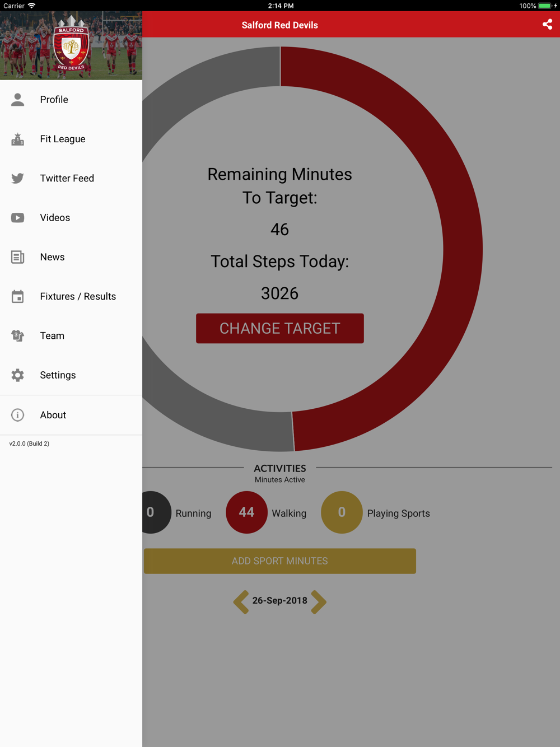The height and width of the screenshot is (747, 560).
Task: Tap the share icon in header
Action: click(547, 24)
